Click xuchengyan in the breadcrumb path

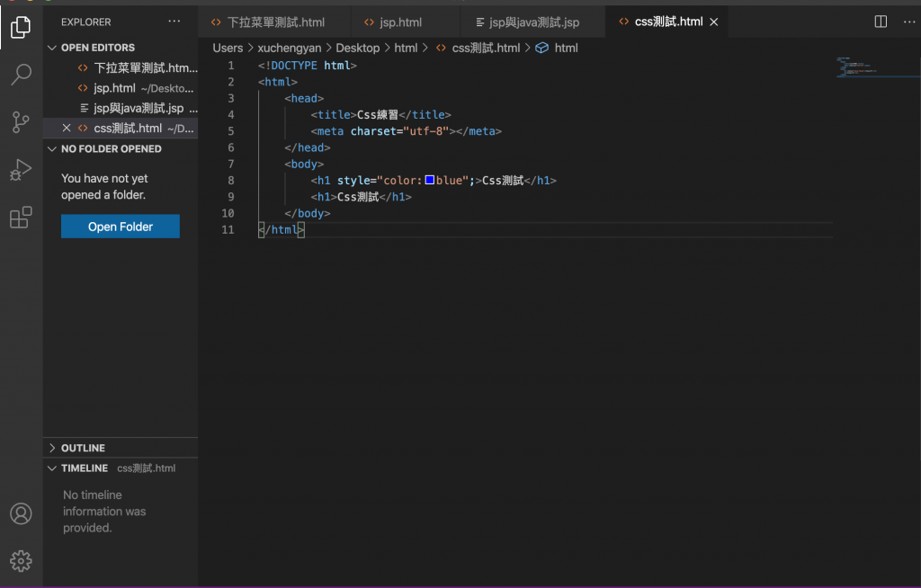pyautogui.click(x=289, y=49)
